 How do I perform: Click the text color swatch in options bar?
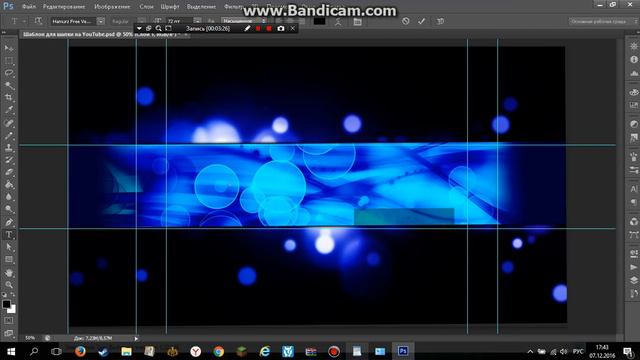click(319, 21)
